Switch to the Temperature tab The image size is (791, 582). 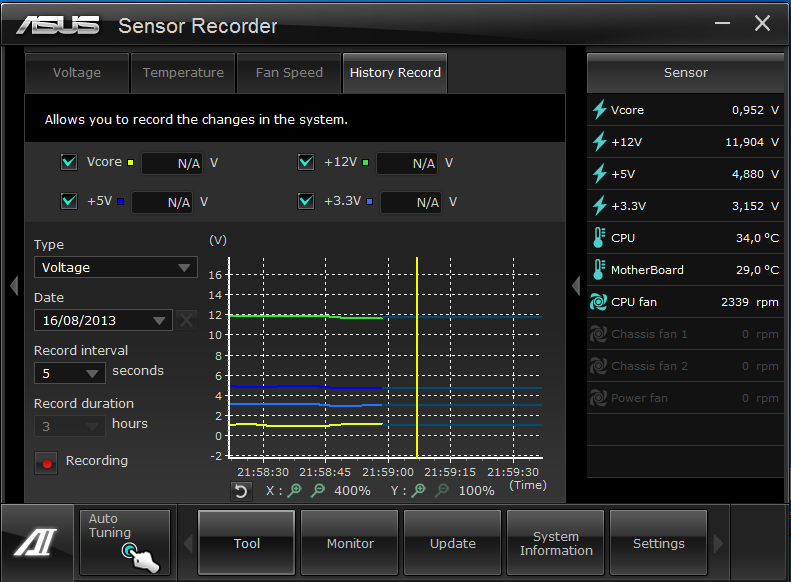183,73
